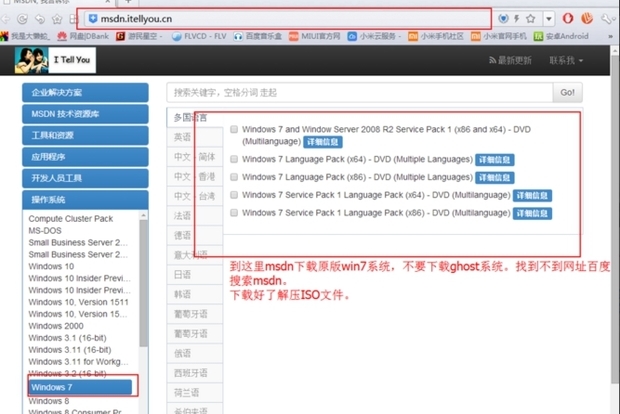Click the orange hand extension icon
Screen dimensions: 620x414
coord(587,18)
